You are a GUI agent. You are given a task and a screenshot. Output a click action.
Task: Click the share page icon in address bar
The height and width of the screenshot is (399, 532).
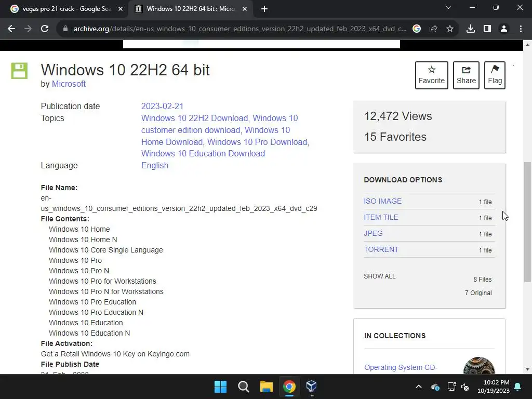click(x=433, y=29)
